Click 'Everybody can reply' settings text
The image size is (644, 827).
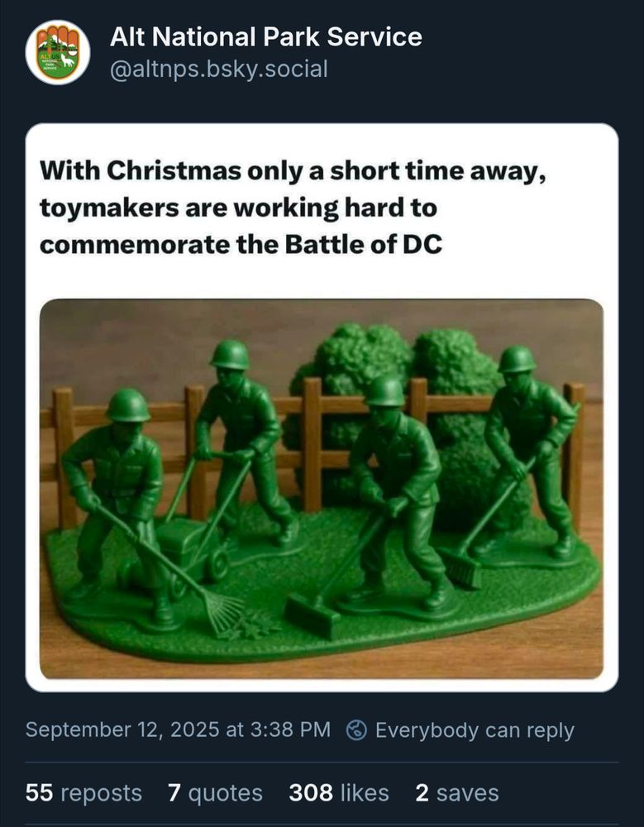(475, 729)
